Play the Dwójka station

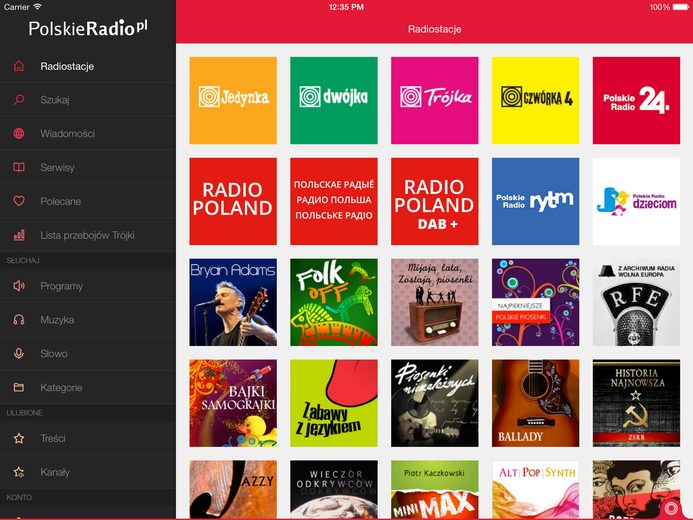[334, 100]
